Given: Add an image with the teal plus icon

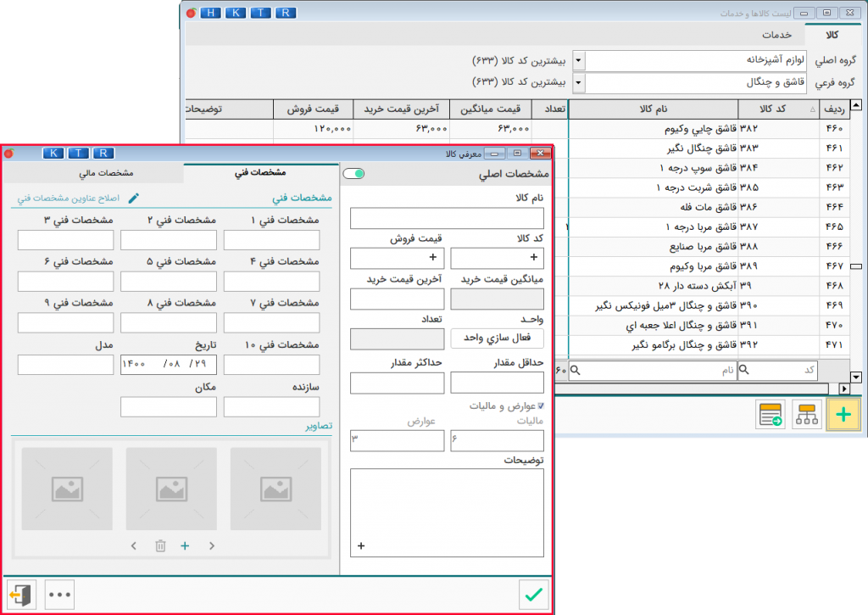Looking at the screenshot, I should coord(185,546).
